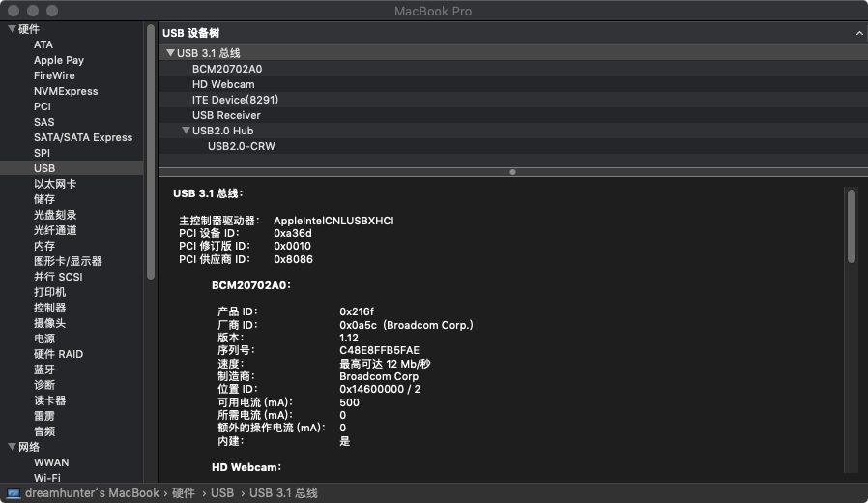Select 储存 in the sidebar
The image size is (868, 503).
click(x=44, y=199)
